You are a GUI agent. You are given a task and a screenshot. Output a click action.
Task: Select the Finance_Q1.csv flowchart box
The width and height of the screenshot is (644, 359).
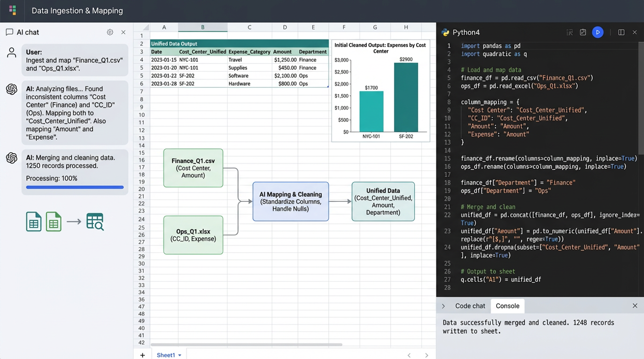point(193,168)
